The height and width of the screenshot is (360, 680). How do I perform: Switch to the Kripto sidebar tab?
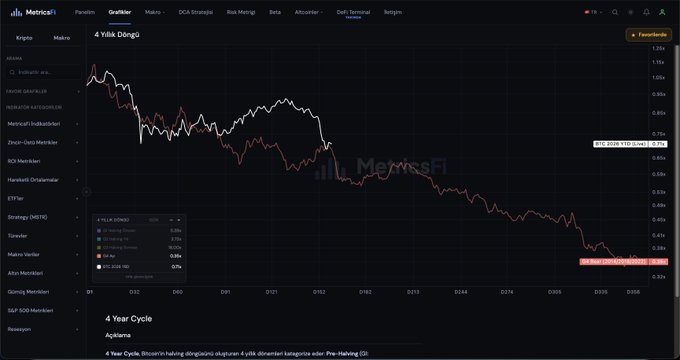click(24, 38)
